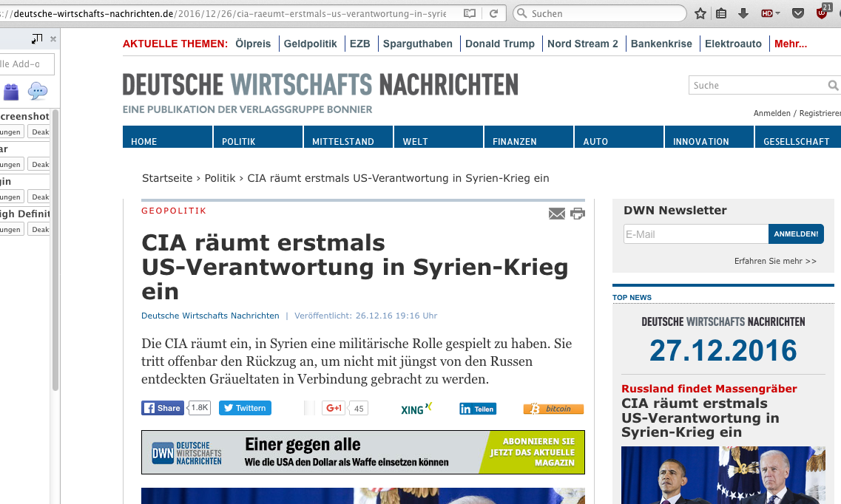Print the article via printer icon
The height and width of the screenshot is (504, 841).
click(578, 214)
